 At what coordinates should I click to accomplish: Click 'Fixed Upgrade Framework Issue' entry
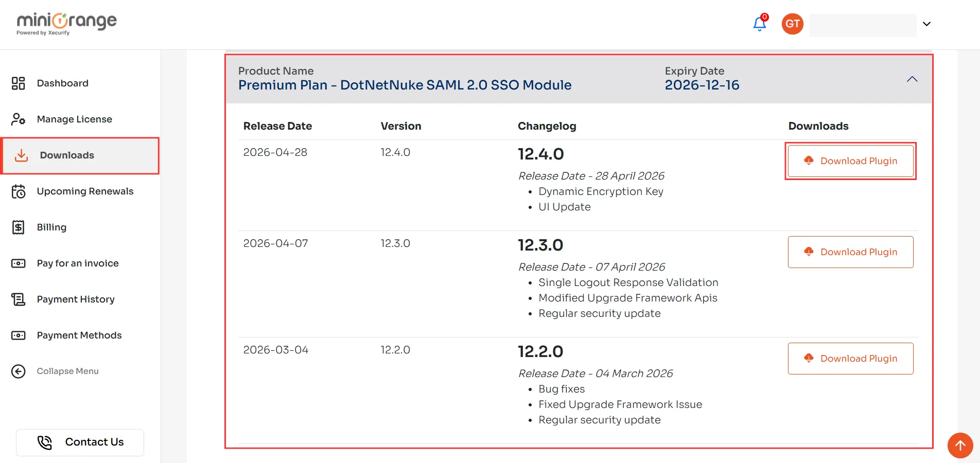point(620,405)
